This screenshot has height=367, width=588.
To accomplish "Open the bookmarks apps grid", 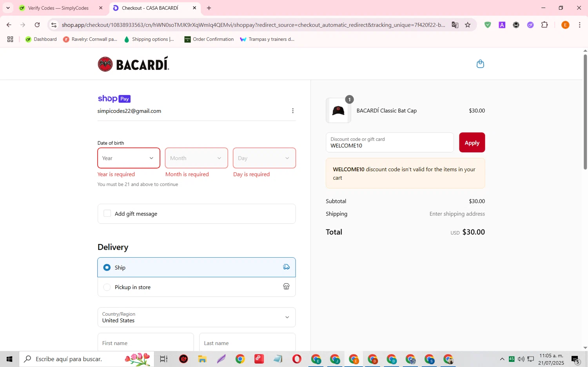I will pyautogui.click(x=10, y=39).
